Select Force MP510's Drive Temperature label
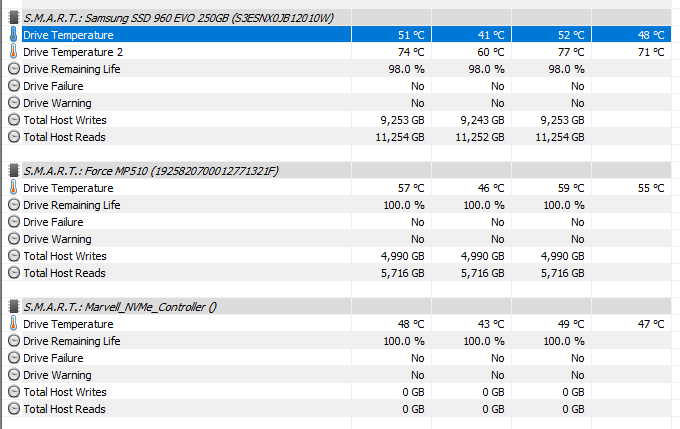 (x=68, y=188)
